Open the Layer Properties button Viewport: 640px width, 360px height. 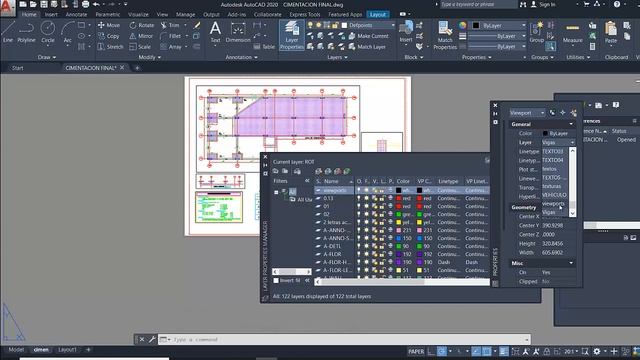click(291, 35)
